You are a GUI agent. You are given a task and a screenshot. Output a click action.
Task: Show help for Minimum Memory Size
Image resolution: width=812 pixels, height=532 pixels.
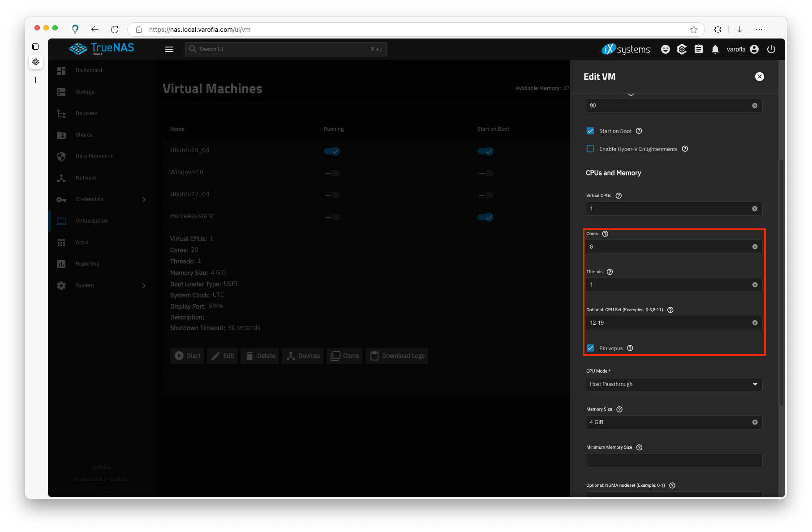(640, 447)
